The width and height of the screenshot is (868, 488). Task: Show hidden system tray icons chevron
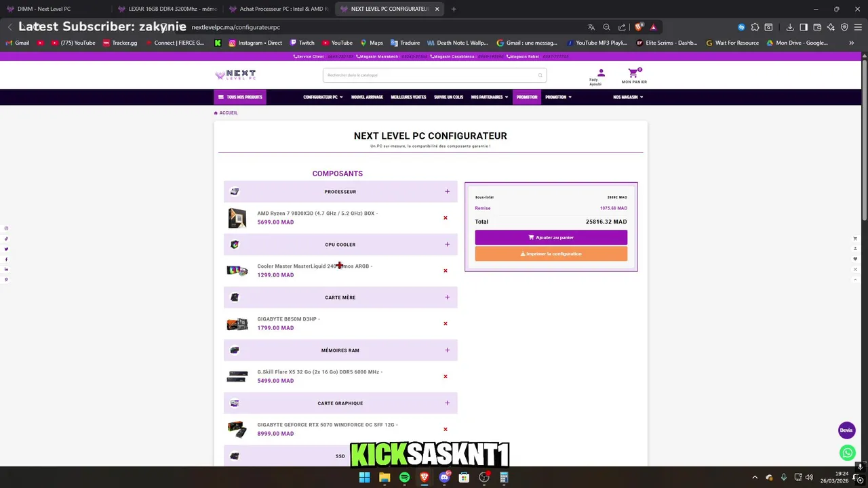click(755, 477)
